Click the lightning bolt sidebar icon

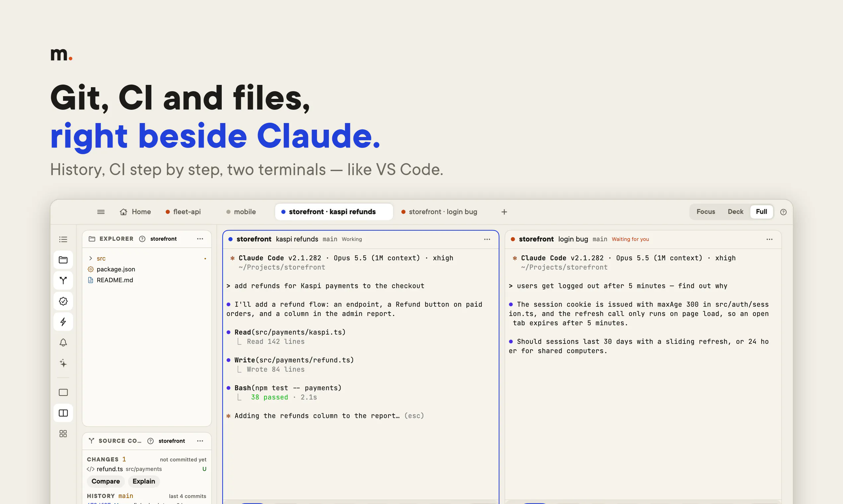(x=63, y=322)
